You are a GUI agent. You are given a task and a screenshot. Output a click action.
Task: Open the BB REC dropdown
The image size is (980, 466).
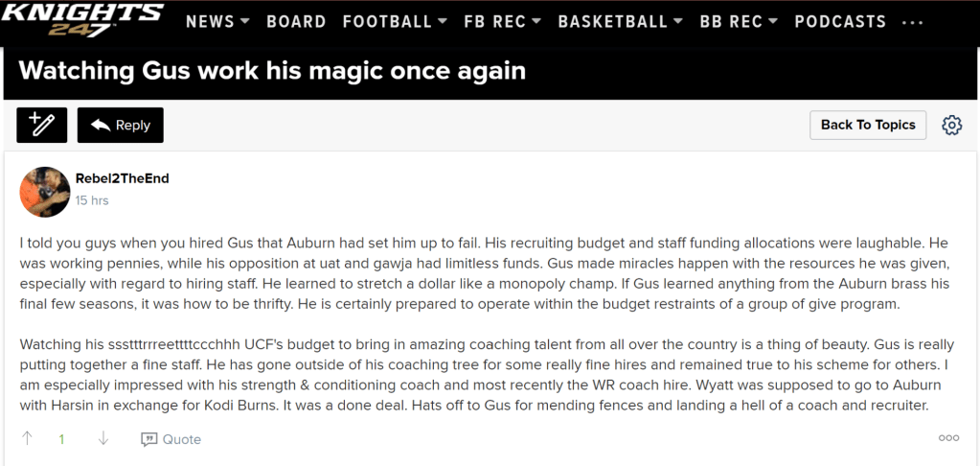pos(739,21)
